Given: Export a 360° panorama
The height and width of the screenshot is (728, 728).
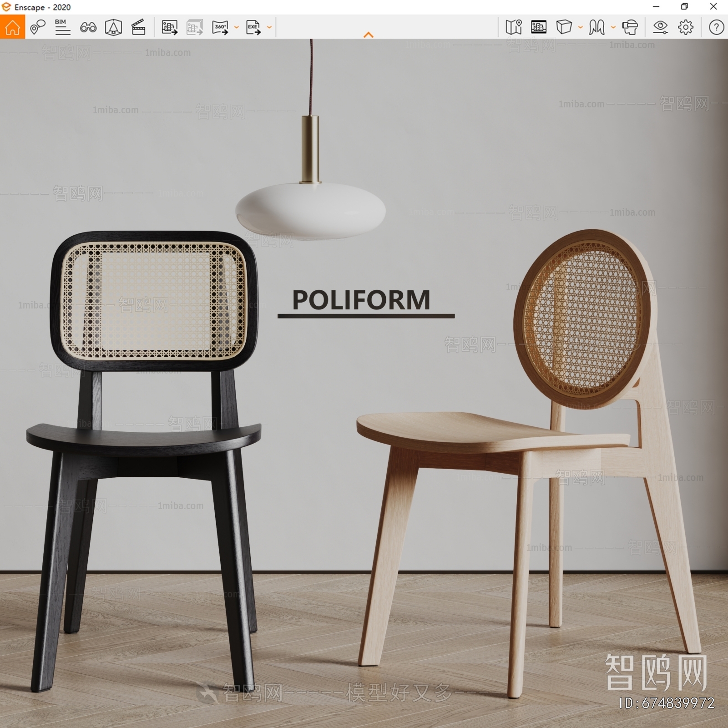Looking at the screenshot, I should point(220,27).
